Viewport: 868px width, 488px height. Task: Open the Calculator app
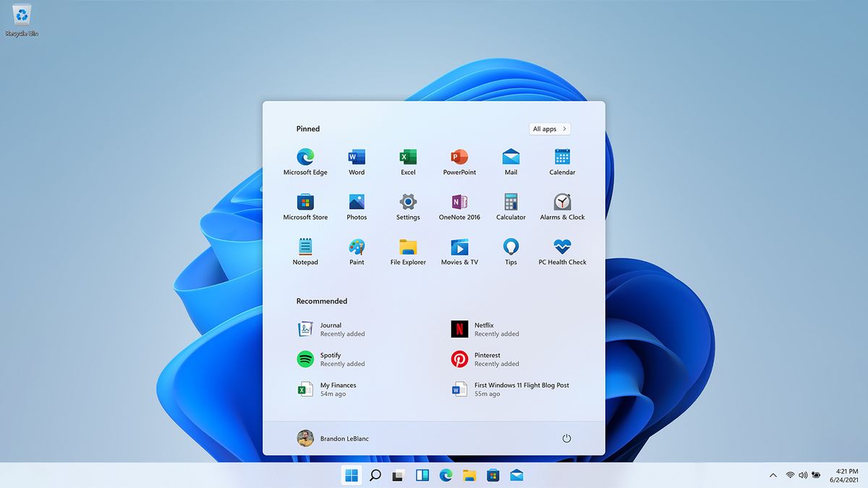pos(511,202)
